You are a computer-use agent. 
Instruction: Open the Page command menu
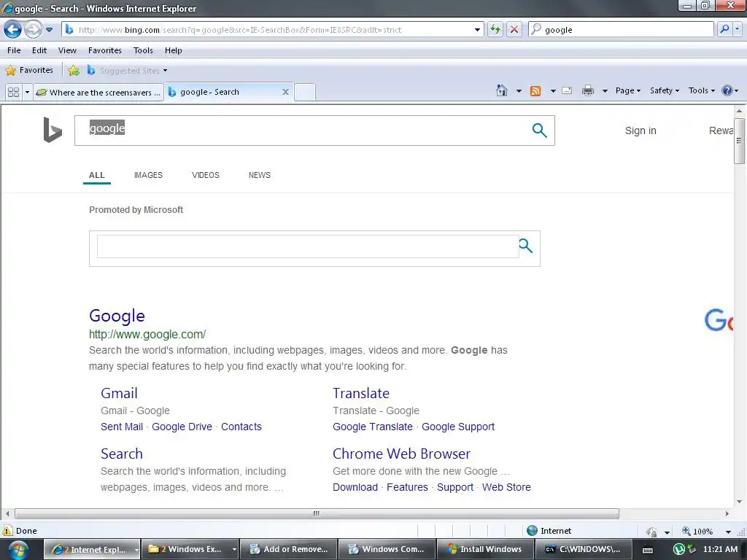coord(628,90)
